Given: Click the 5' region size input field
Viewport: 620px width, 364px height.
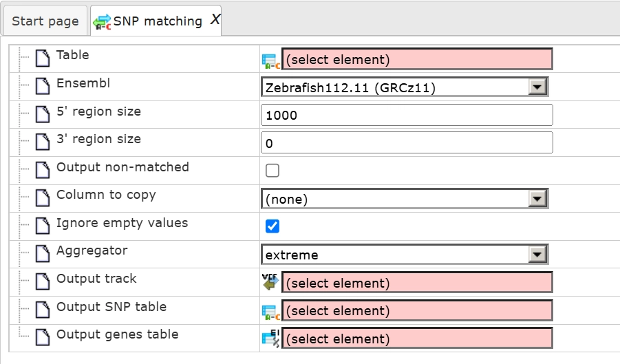Looking at the screenshot, I should [407, 115].
